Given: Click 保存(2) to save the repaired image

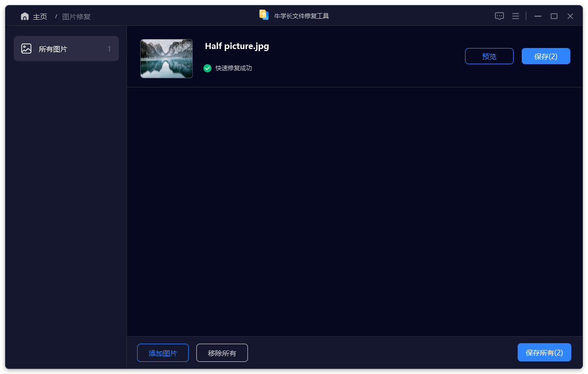Looking at the screenshot, I should [545, 56].
